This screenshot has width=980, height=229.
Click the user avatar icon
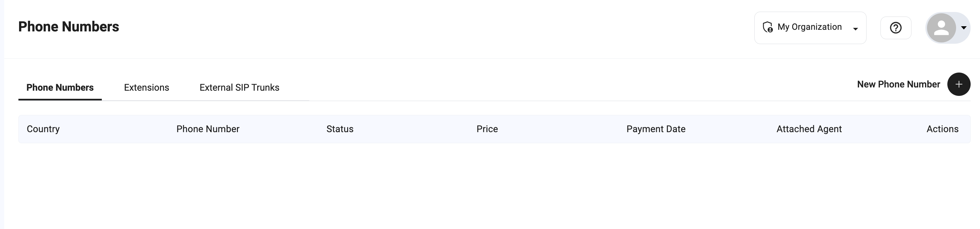[941, 28]
